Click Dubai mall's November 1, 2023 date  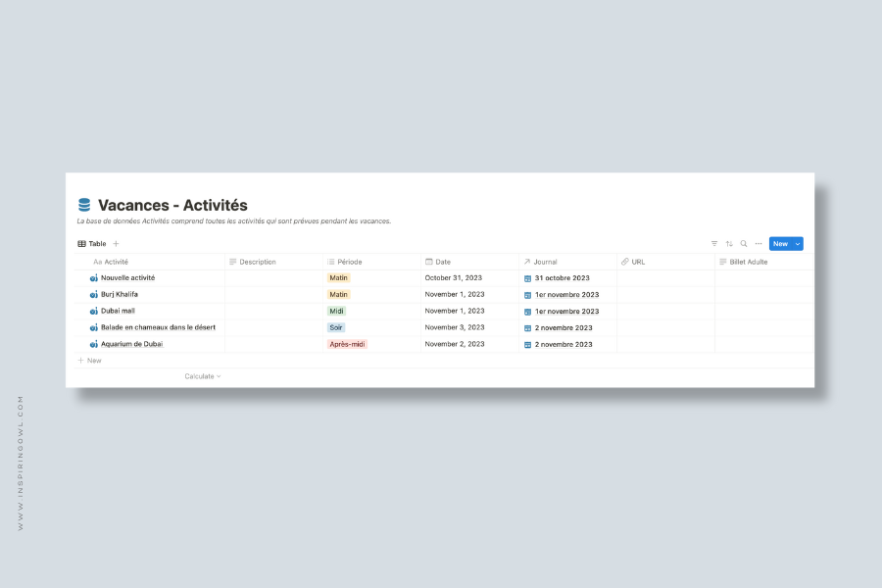[x=455, y=311]
